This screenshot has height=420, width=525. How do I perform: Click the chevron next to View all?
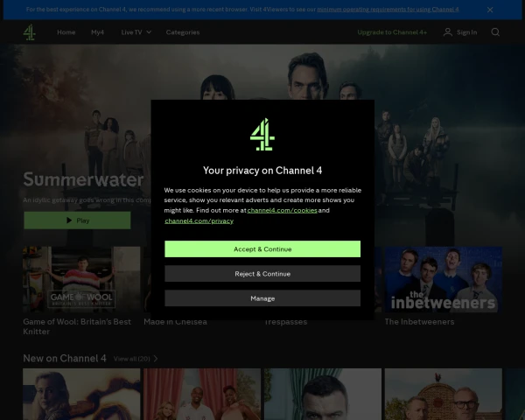[x=156, y=359]
